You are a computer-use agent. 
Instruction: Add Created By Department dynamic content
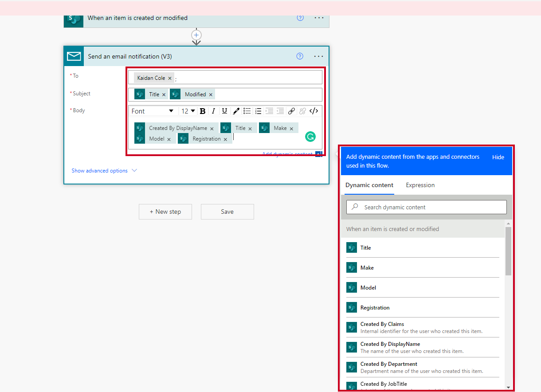click(423, 367)
